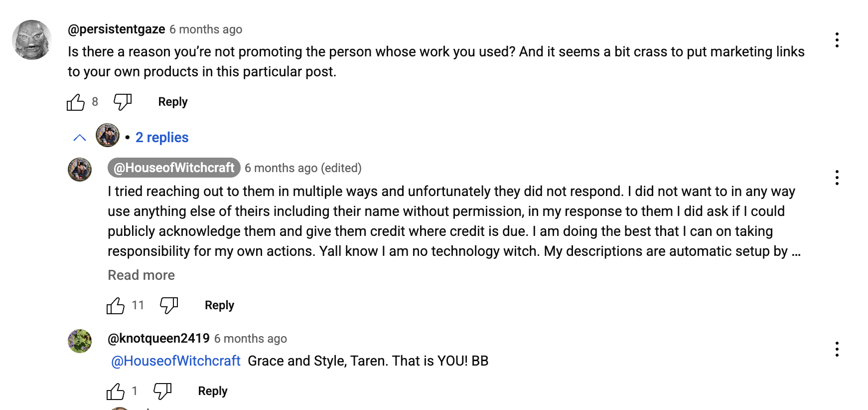Viewport: 868px width, 410px height.
Task: Reply to the @HouseofWitchcraft comment
Action: click(219, 305)
